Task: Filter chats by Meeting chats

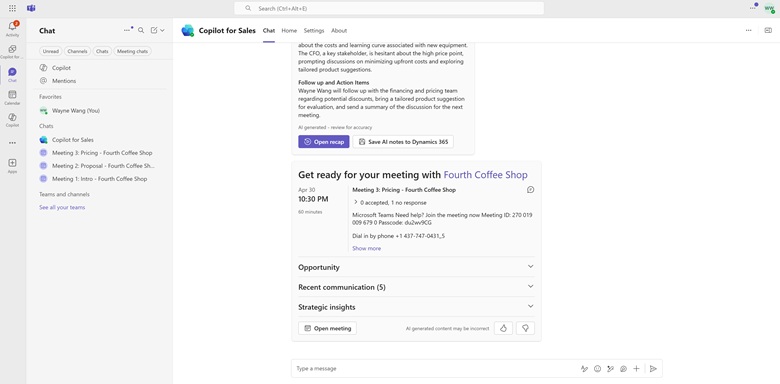Action: pos(132,51)
